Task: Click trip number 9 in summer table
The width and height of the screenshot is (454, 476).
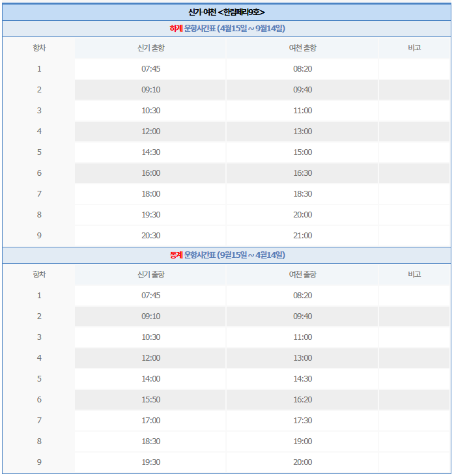Action: point(39,236)
